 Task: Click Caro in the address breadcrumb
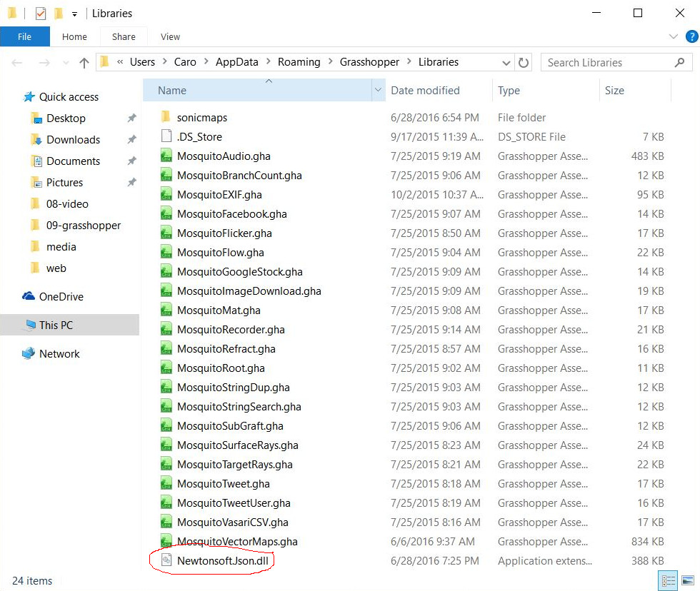click(x=185, y=62)
